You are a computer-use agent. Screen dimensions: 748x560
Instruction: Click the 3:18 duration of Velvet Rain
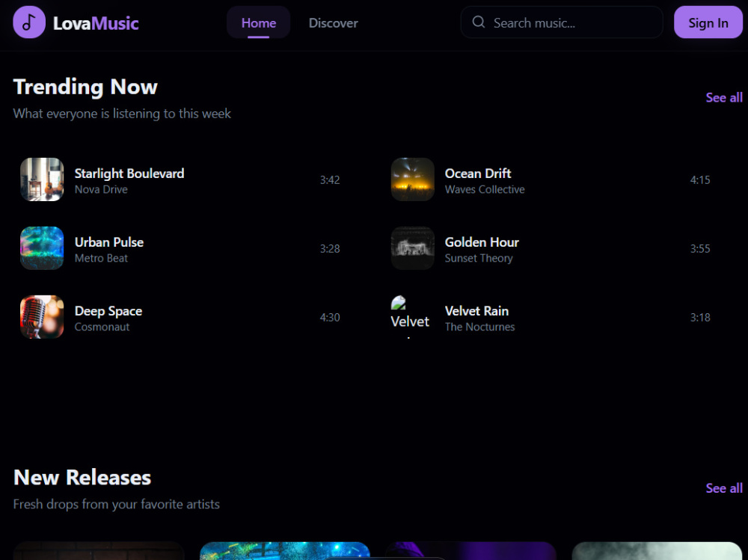pyautogui.click(x=700, y=317)
